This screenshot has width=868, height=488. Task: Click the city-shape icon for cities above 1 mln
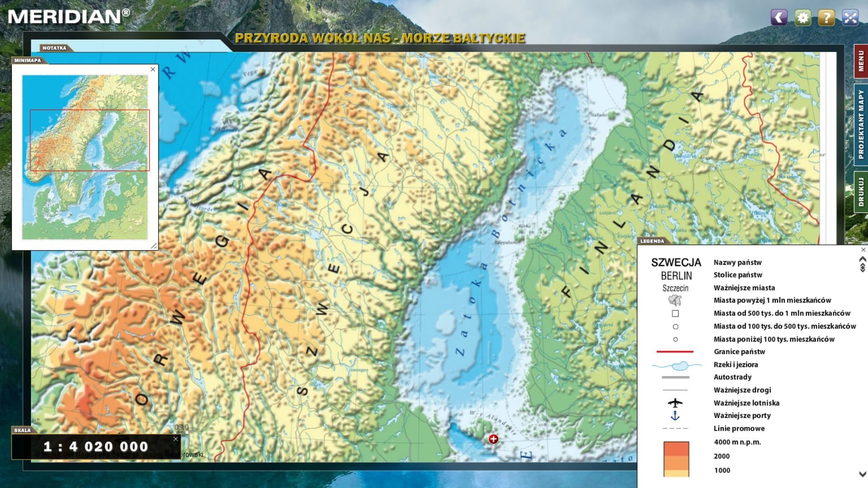point(675,300)
